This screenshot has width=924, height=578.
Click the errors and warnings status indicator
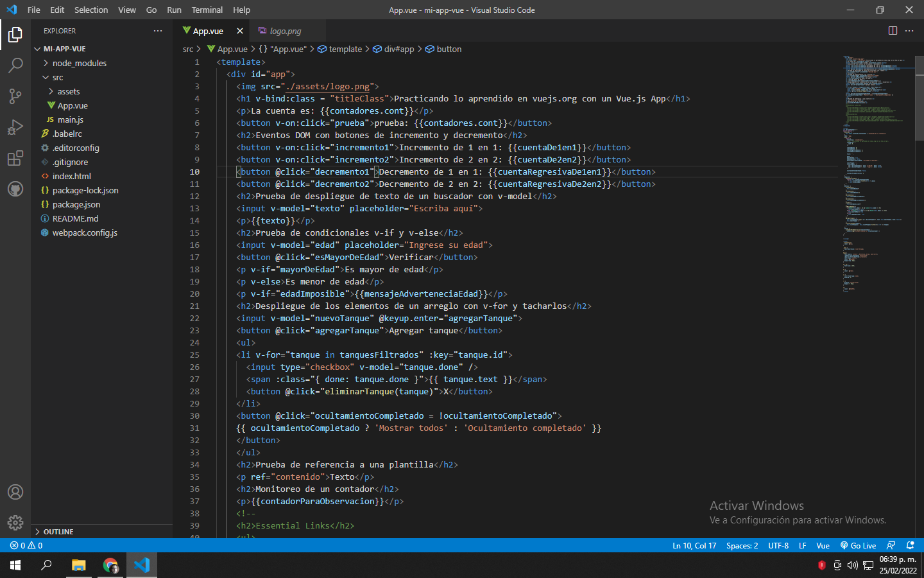coord(26,545)
